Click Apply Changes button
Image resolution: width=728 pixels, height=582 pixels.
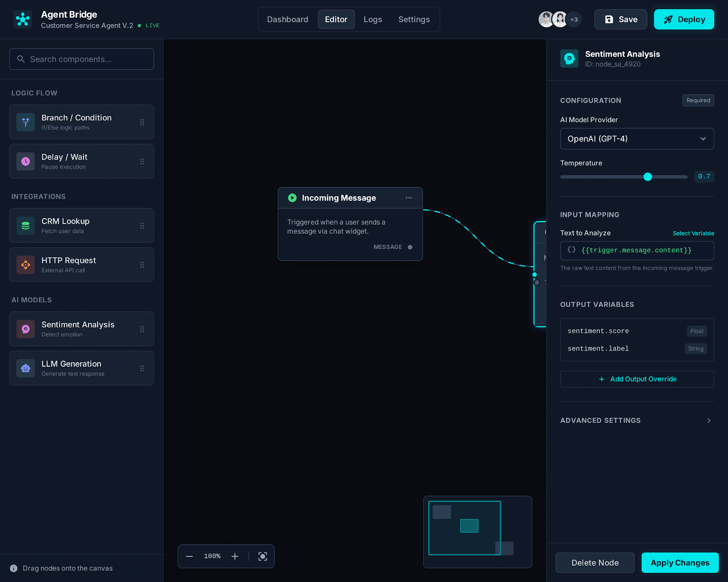[680, 563]
